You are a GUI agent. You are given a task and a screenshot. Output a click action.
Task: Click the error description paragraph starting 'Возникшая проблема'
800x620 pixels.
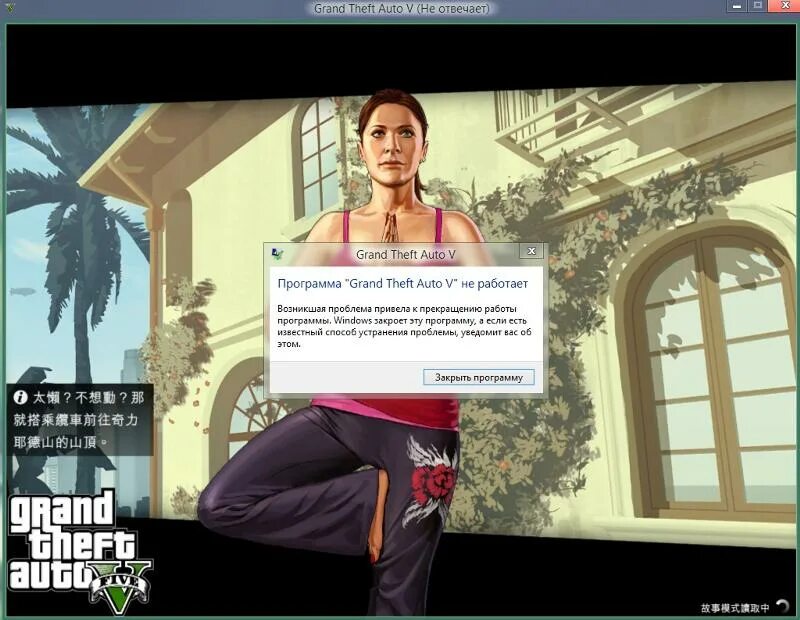coord(405,326)
